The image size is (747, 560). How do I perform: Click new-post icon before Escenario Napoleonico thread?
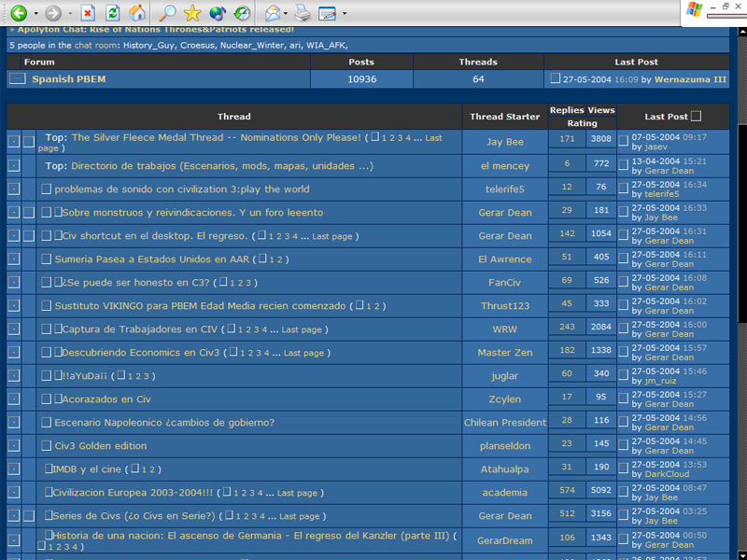click(x=46, y=423)
